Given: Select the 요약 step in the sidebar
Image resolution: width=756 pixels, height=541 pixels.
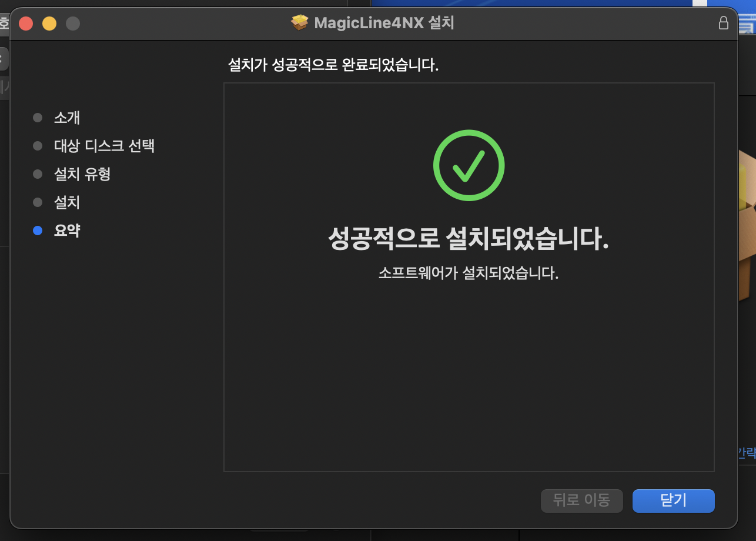Looking at the screenshot, I should [67, 231].
